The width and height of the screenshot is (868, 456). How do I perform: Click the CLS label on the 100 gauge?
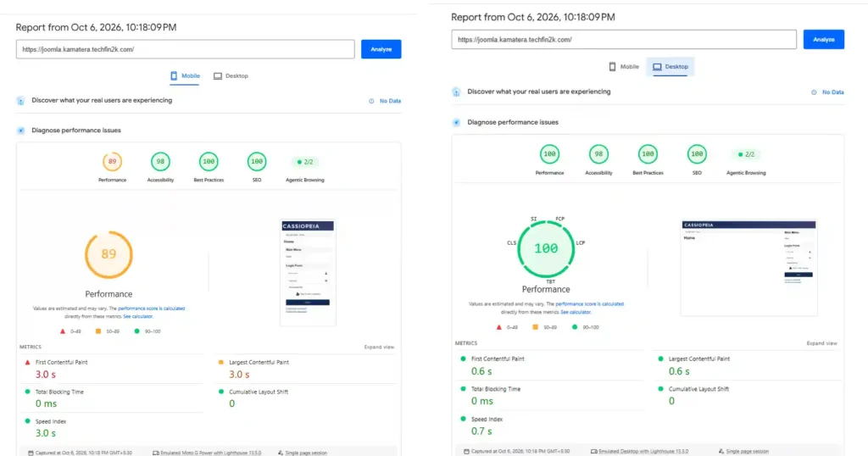tap(511, 243)
